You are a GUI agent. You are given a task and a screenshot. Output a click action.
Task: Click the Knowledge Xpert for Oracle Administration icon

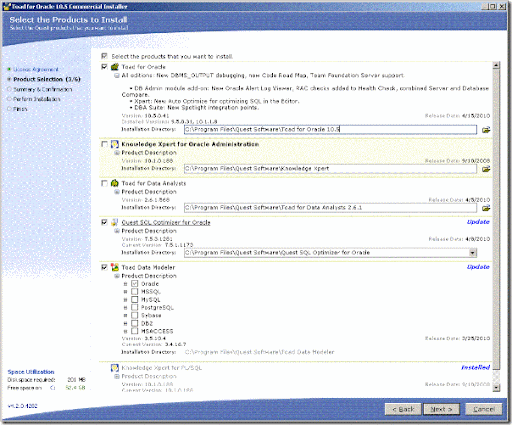point(115,144)
